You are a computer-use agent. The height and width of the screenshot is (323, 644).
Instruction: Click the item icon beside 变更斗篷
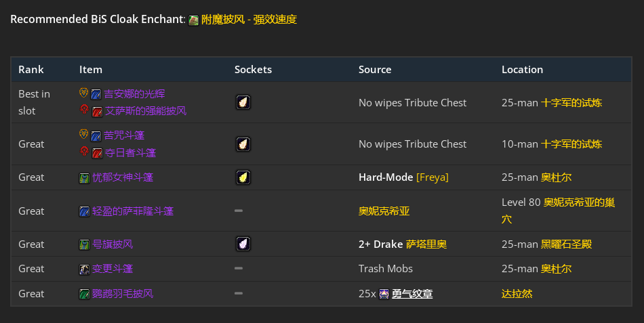point(85,269)
